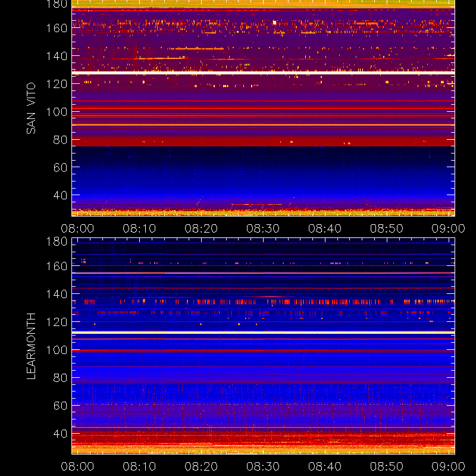Click the 08:50 time label under the Learmonth plot
This screenshot has height=476, width=476.
point(387,466)
